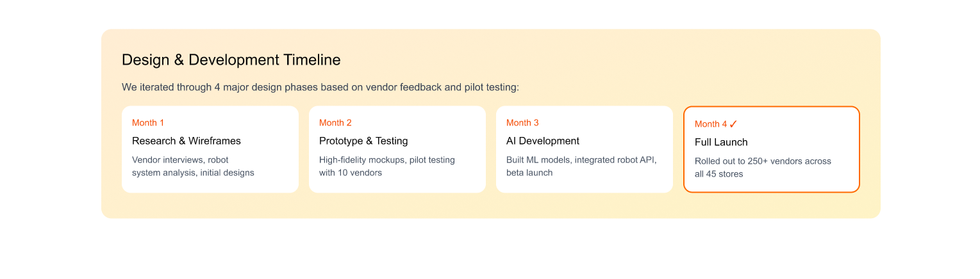Select the Month 1 label
Image resolution: width=980 pixels, height=279 pixels.
coord(148,123)
